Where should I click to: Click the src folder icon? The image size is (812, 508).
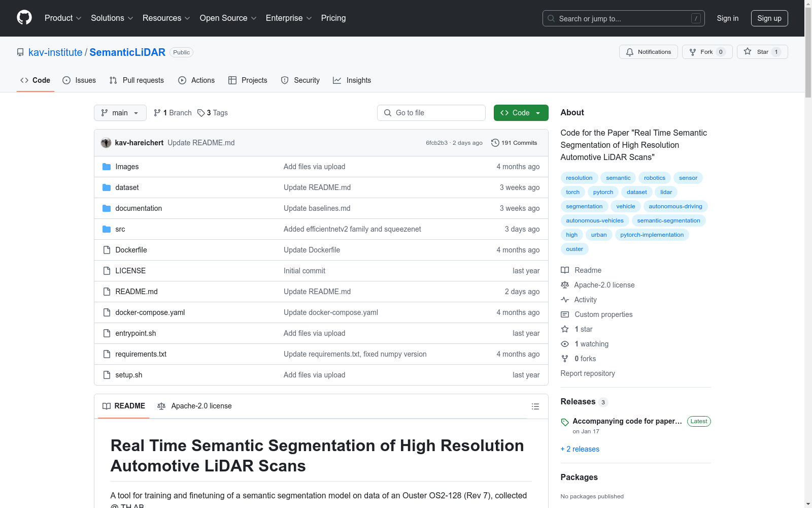point(107,229)
